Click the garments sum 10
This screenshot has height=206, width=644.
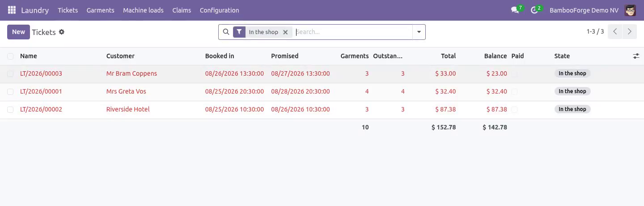(365, 127)
